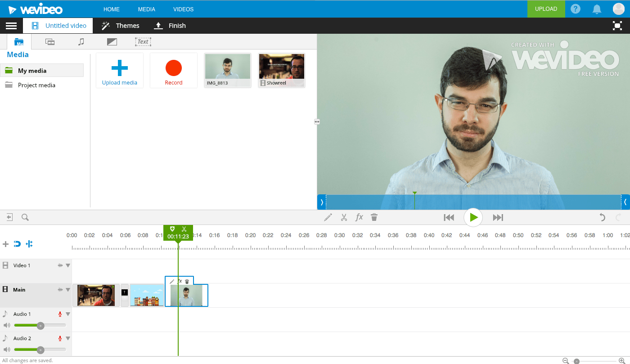Toggle Audio 2 microphone record icon
630x364 pixels.
point(60,338)
